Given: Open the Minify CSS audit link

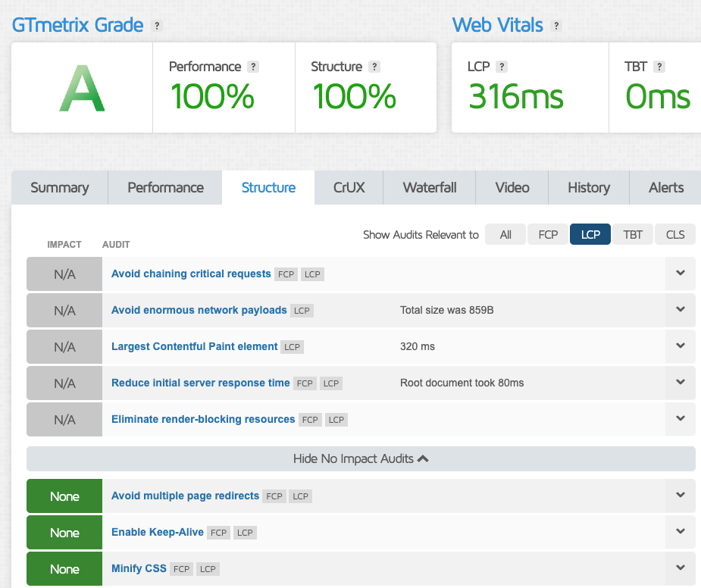Looking at the screenshot, I should pos(139,568).
